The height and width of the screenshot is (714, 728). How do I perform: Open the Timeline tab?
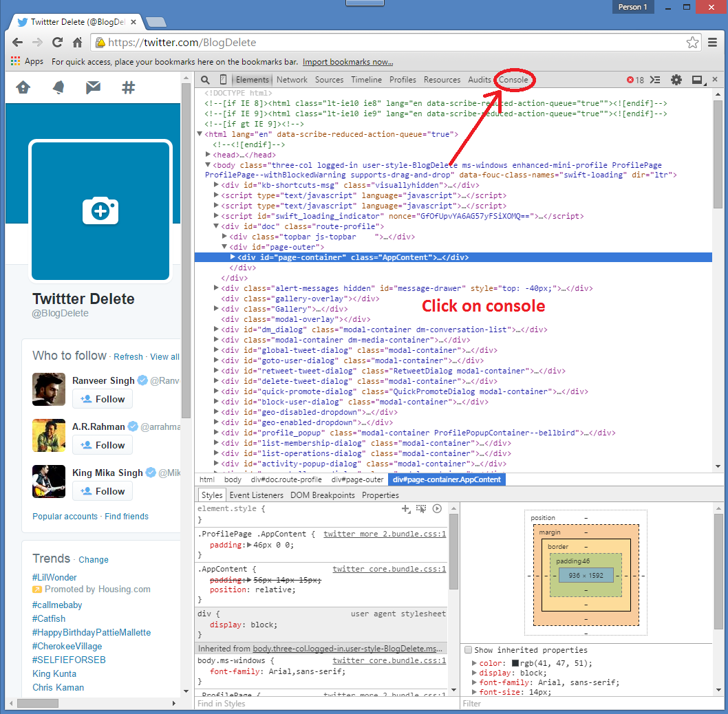click(x=366, y=80)
